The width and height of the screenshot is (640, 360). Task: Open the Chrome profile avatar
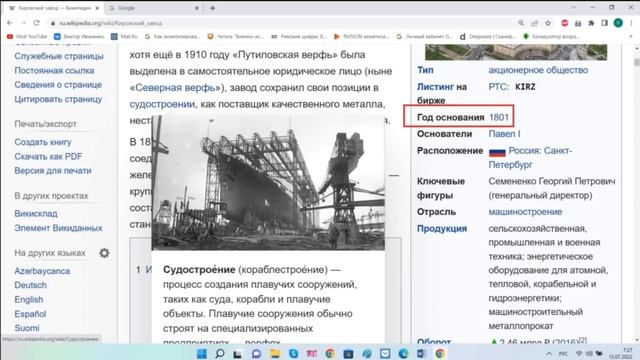618,23
